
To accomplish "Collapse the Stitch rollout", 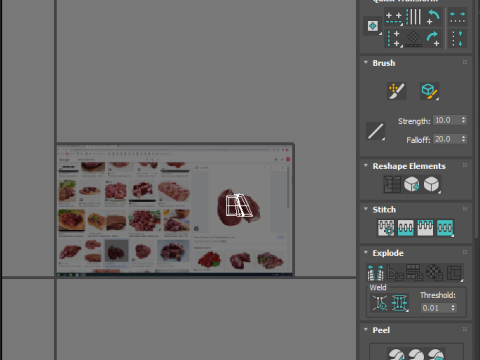I will click(x=366, y=209).
